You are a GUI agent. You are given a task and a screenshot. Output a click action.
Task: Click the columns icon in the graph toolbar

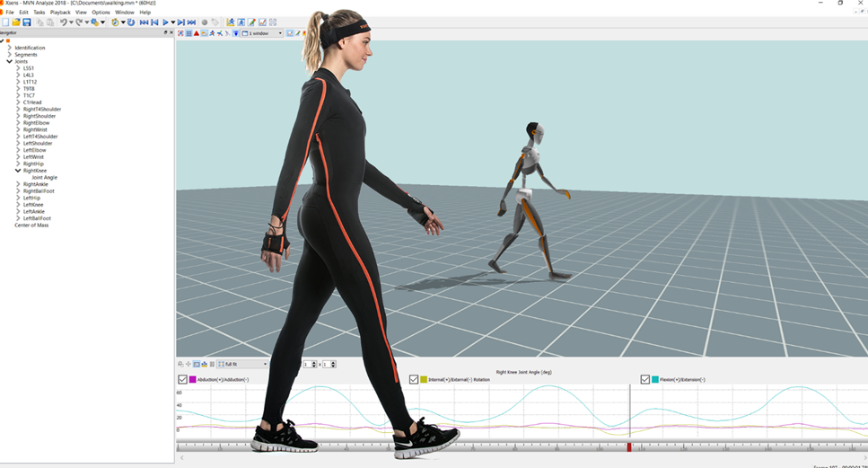click(x=212, y=364)
